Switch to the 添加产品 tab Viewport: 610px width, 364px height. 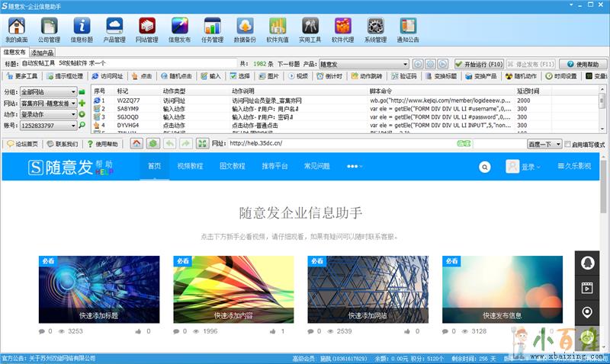point(42,53)
